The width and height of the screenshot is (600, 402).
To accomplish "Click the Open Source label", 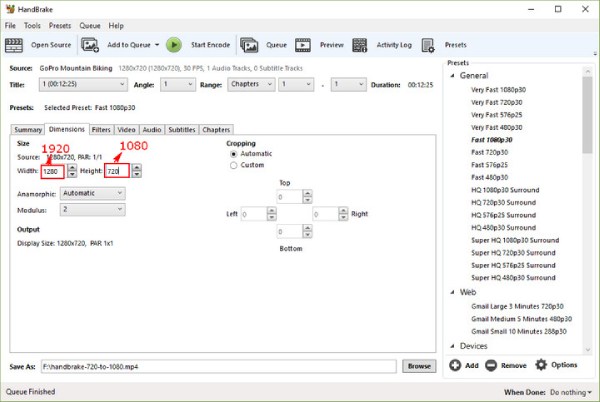I will tap(51, 45).
